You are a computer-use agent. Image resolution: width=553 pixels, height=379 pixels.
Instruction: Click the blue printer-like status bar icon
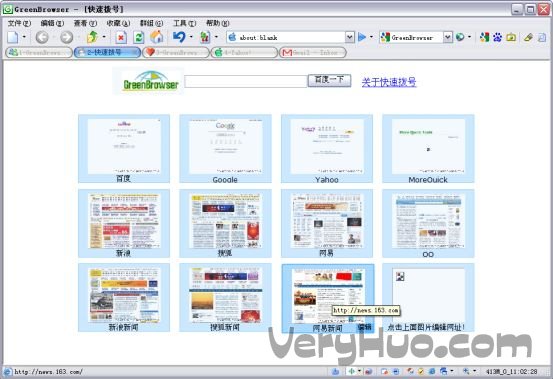444,371
